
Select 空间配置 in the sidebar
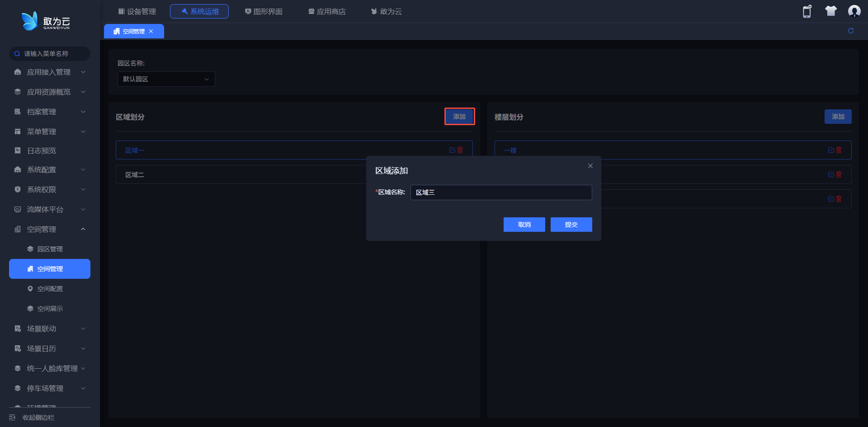coord(50,289)
